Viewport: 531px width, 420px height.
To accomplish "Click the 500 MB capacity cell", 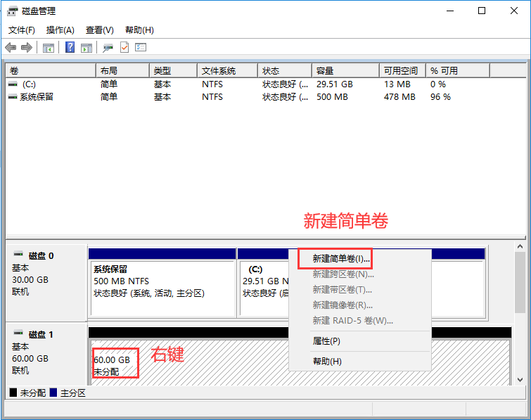I will pos(332,97).
